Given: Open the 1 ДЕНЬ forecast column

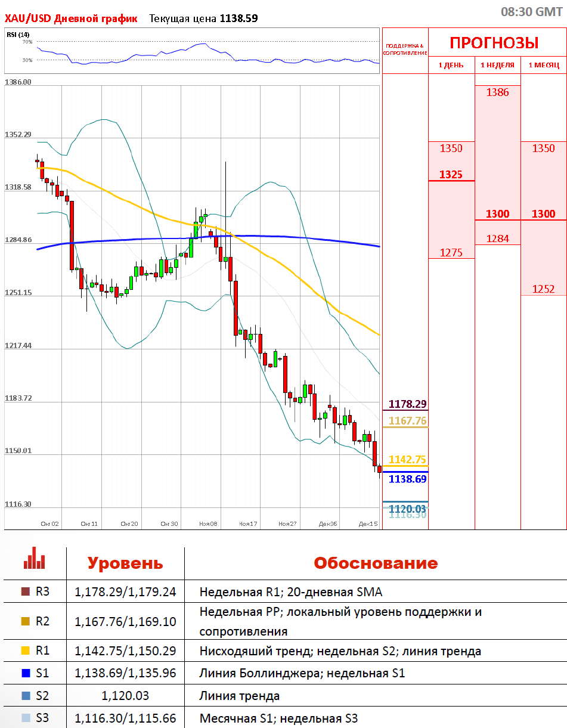Looking at the screenshot, I should coord(451,65).
